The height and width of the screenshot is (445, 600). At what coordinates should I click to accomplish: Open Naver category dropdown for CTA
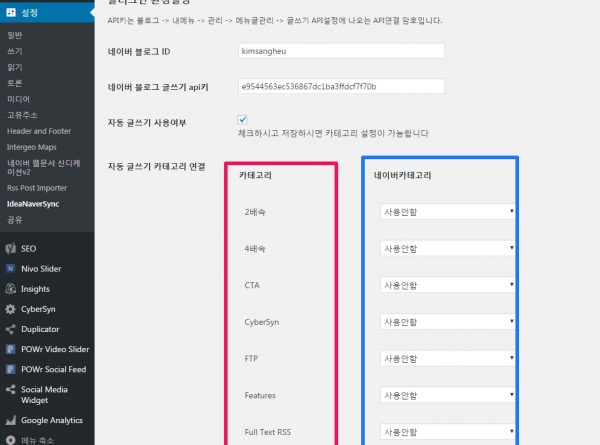[x=447, y=285]
